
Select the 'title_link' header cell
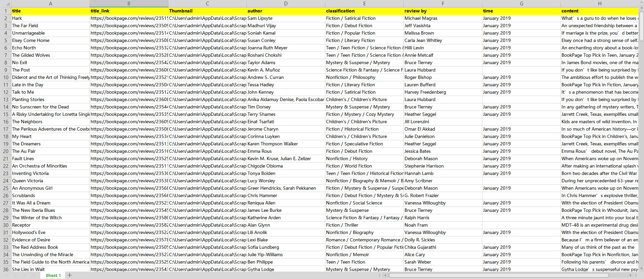tap(129, 11)
